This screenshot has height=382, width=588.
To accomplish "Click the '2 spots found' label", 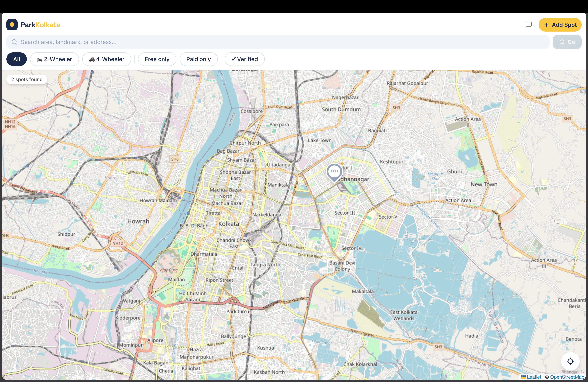I will pyautogui.click(x=27, y=80).
